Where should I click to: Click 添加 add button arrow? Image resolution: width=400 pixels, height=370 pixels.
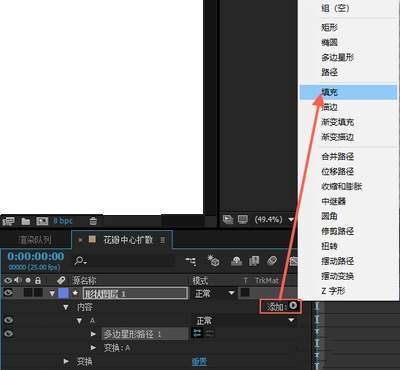tap(293, 306)
